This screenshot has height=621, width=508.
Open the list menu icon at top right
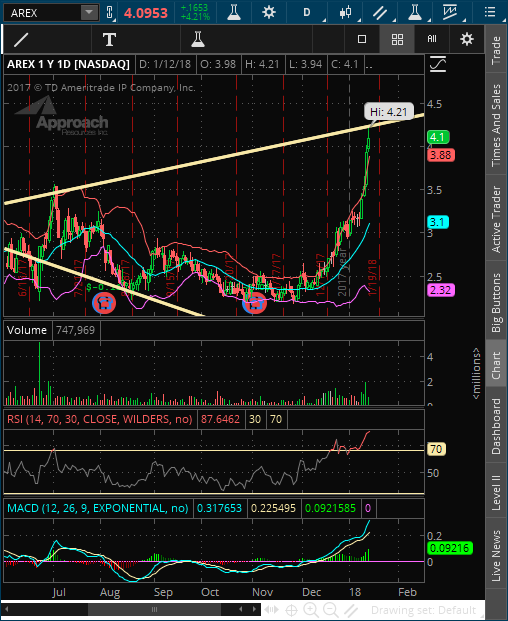(x=490, y=12)
